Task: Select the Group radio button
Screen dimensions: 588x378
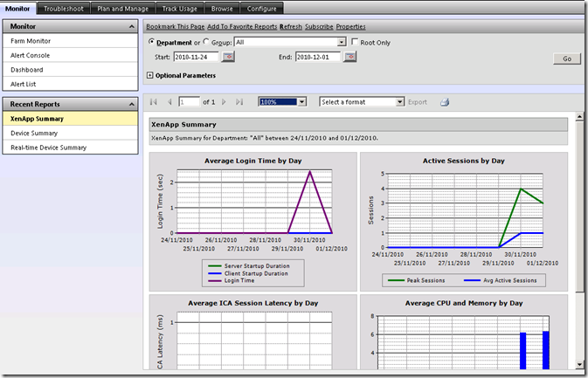Action: coord(206,42)
